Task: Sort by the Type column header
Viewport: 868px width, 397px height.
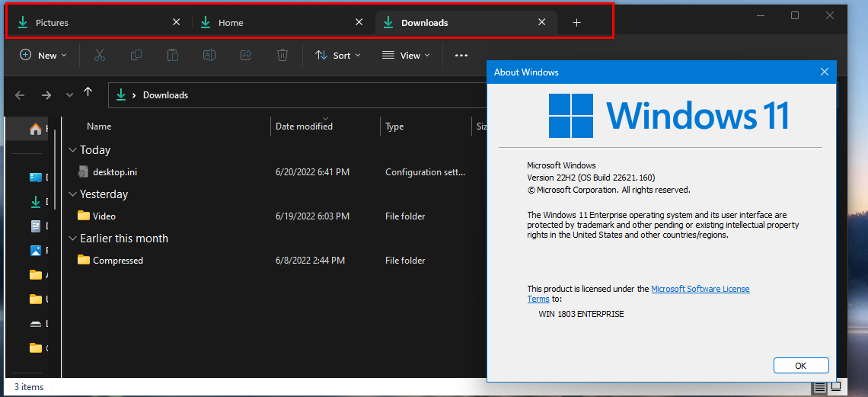Action: tap(394, 126)
